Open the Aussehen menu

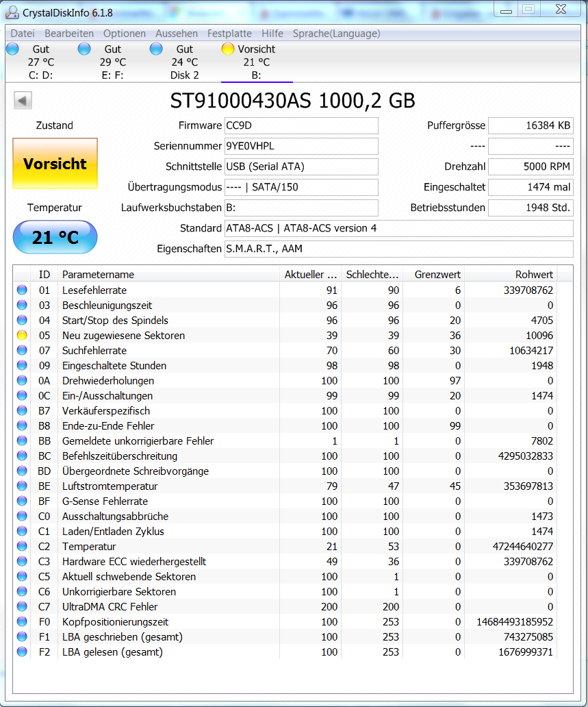click(177, 34)
